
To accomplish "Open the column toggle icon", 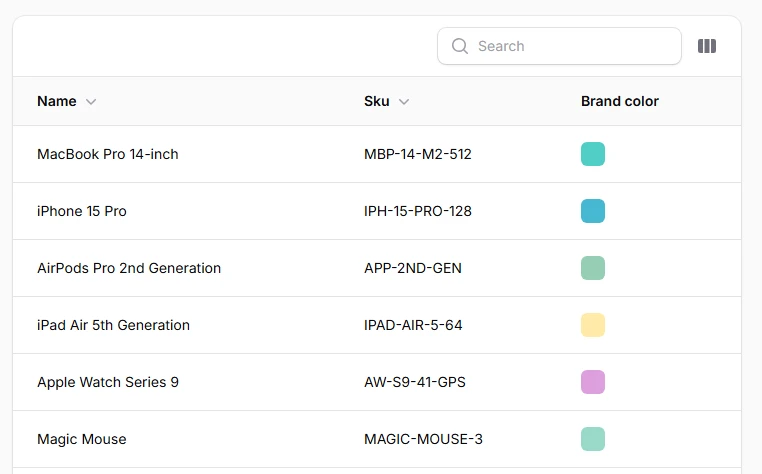I will (x=707, y=46).
